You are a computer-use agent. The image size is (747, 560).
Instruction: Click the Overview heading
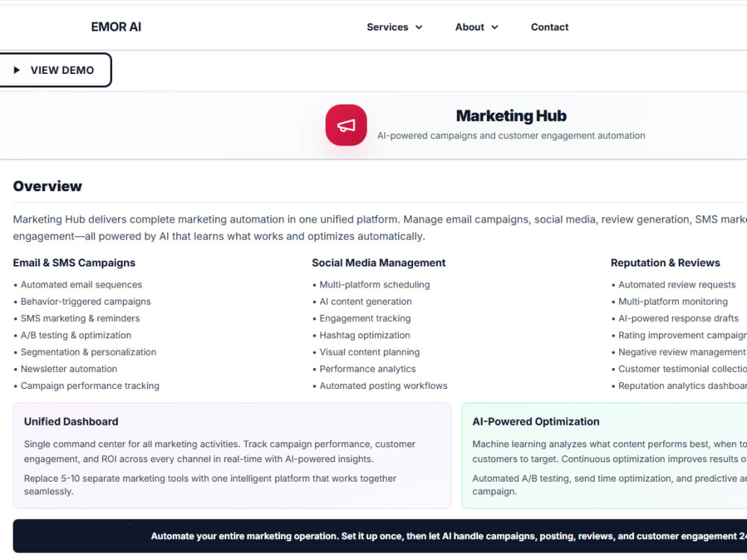(47, 186)
